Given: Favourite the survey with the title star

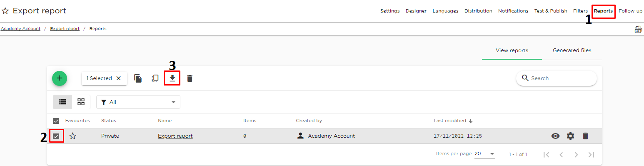Looking at the screenshot, I should click(5, 11).
